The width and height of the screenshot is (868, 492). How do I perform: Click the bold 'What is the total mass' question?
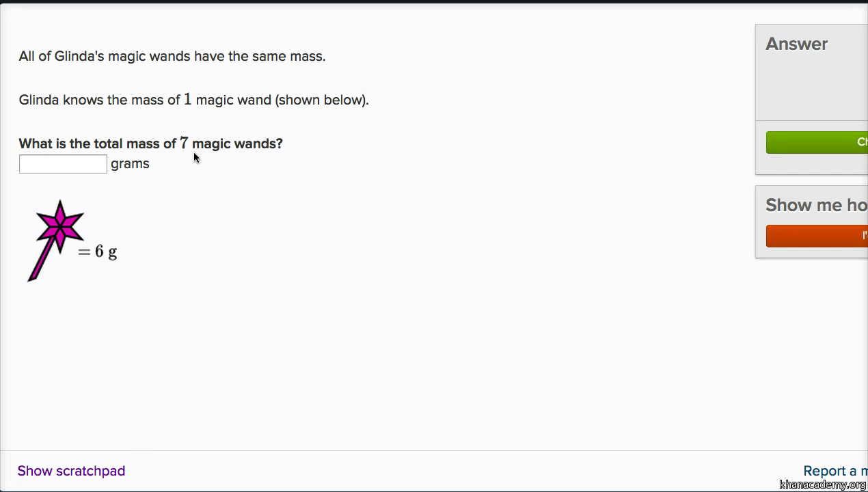[150, 143]
